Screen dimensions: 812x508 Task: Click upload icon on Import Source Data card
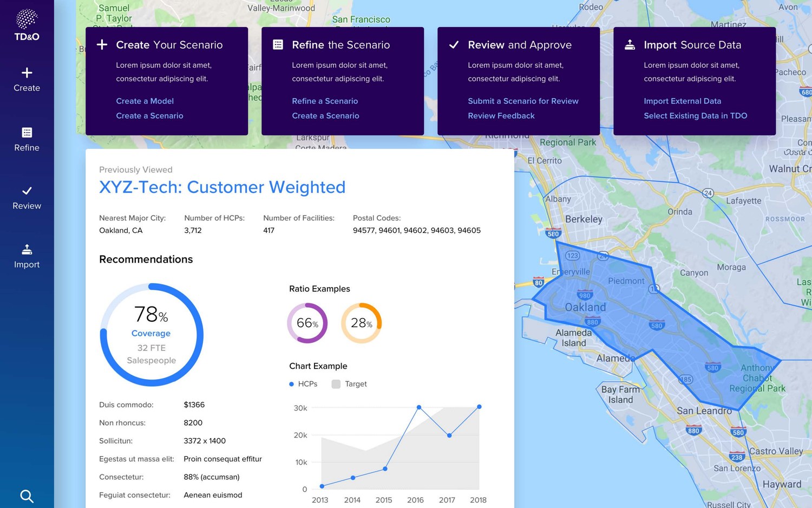[x=630, y=44]
